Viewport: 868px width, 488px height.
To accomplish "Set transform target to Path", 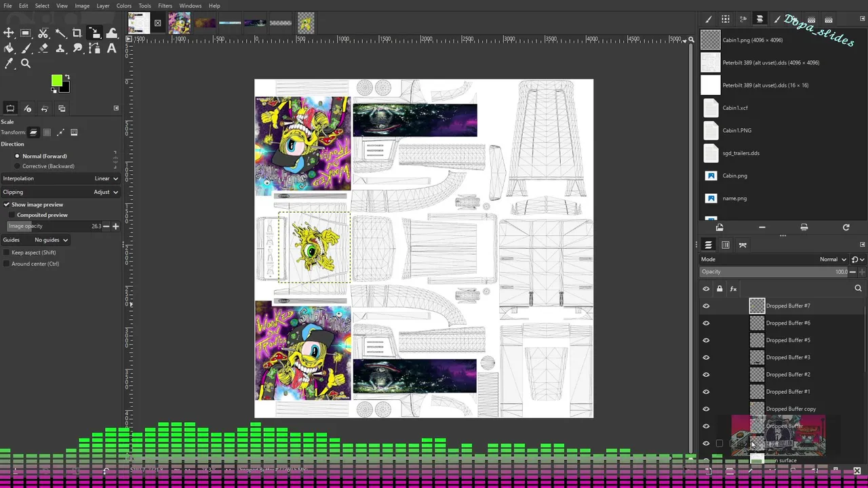I will click(x=60, y=132).
